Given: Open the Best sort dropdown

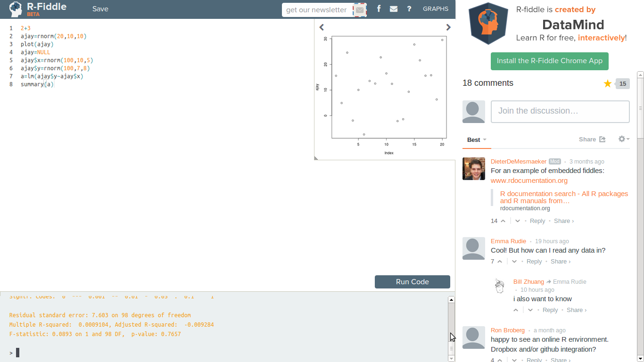Looking at the screenshot, I should 477,140.
